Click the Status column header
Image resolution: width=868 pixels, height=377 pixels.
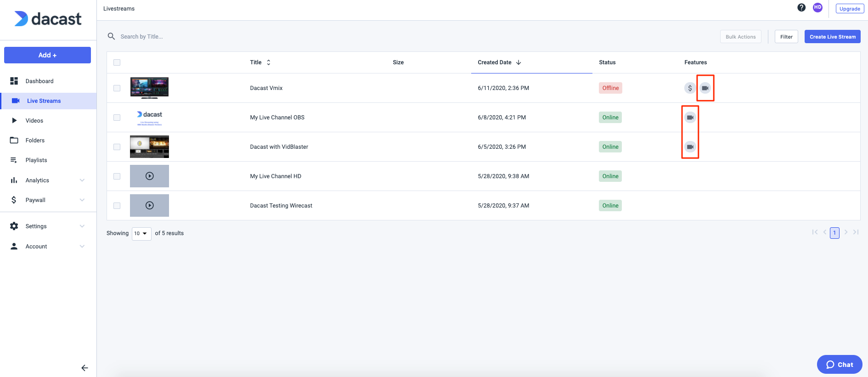tap(607, 62)
